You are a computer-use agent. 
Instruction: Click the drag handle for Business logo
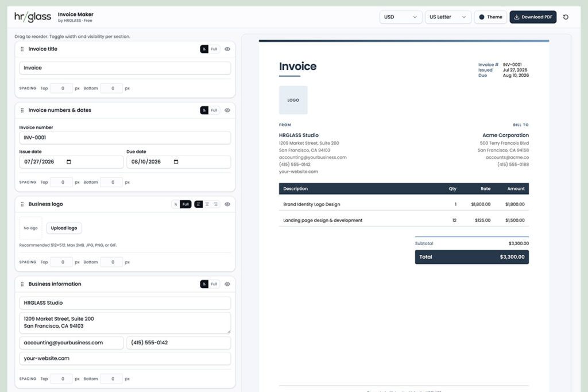click(x=22, y=204)
